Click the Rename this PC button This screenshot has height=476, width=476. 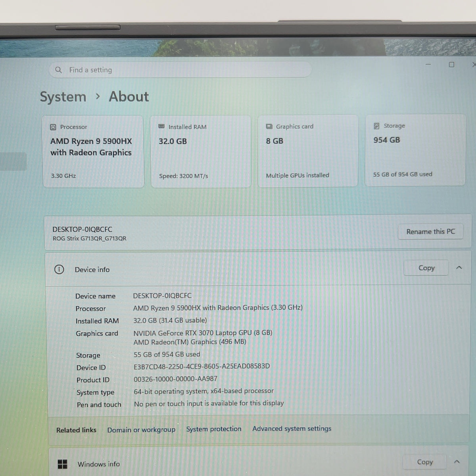click(430, 232)
